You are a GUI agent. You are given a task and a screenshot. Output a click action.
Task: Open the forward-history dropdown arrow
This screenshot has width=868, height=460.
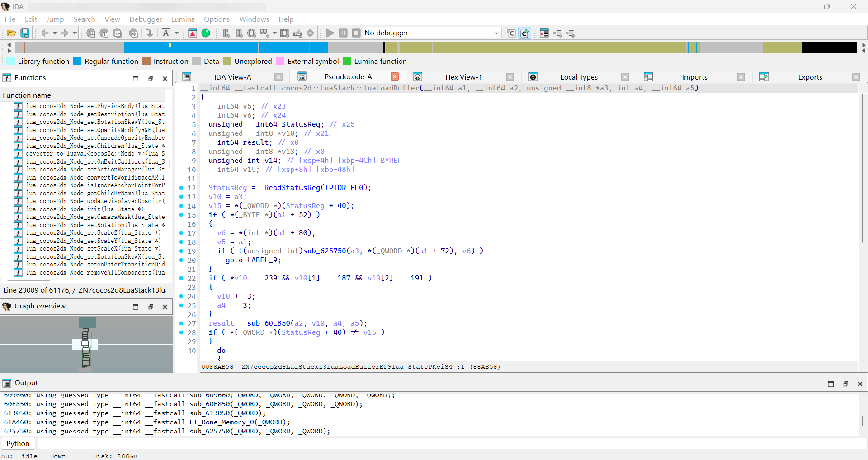[75, 33]
